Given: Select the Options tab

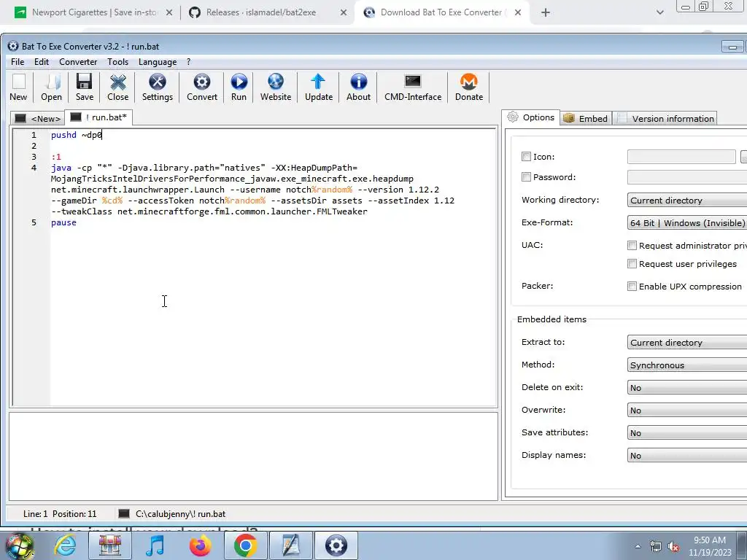Looking at the screenshot, I should click(531, 117).
